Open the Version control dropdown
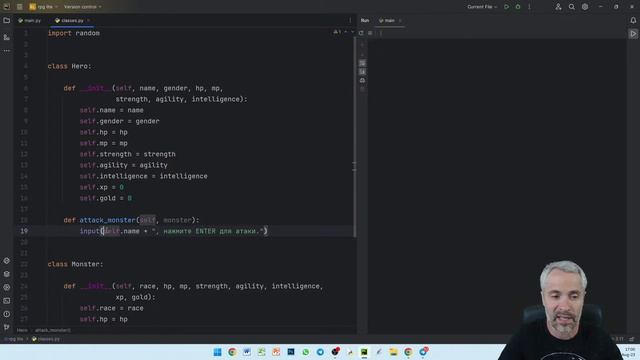This screenshot has height=360, width=640. click(82, 7)
